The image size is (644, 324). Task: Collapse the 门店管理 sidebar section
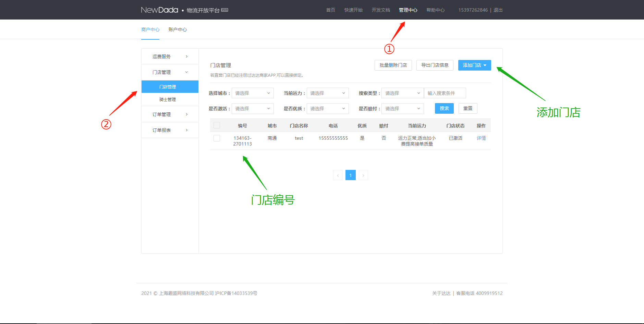[x=170, y=72]
